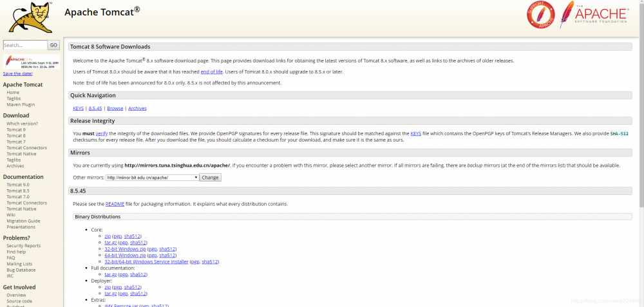Viewport: 644px width, 307px height.
Task: Open Which version? sidebar link
Action: click(22, 124)
